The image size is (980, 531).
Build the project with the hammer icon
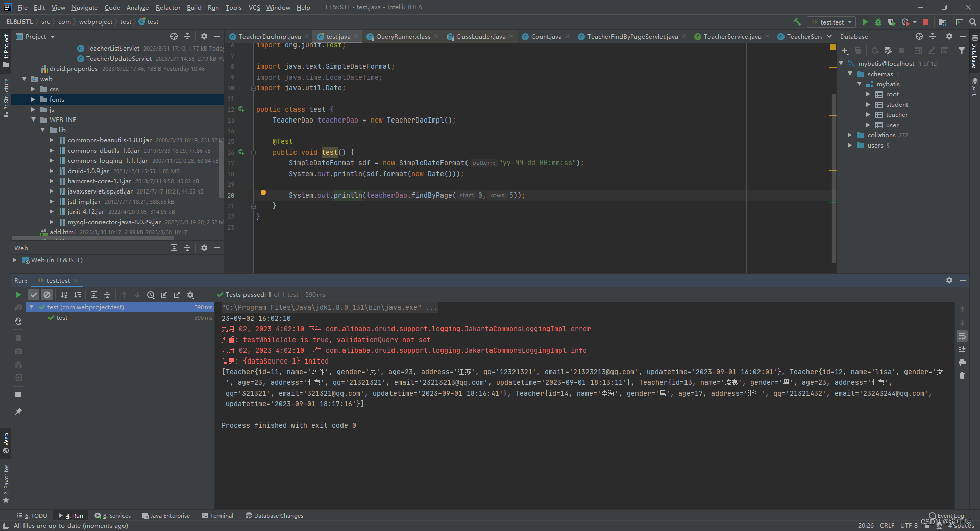tap(797, 22)
